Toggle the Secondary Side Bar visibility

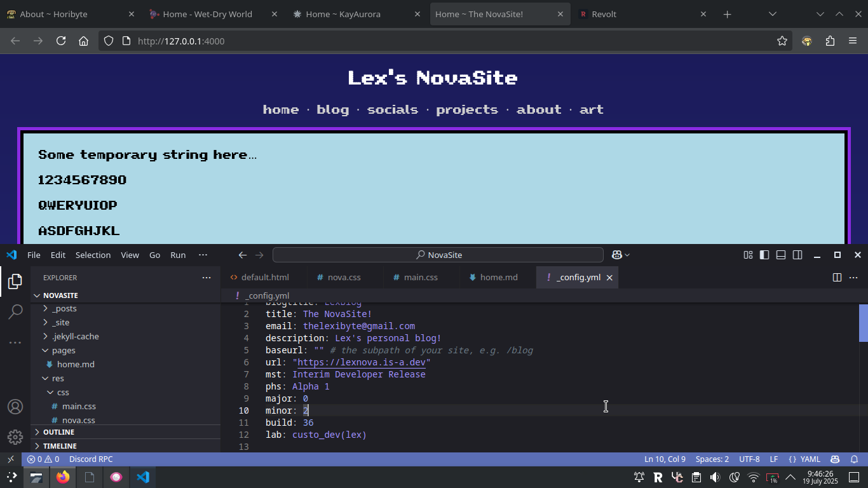[797, 254]
